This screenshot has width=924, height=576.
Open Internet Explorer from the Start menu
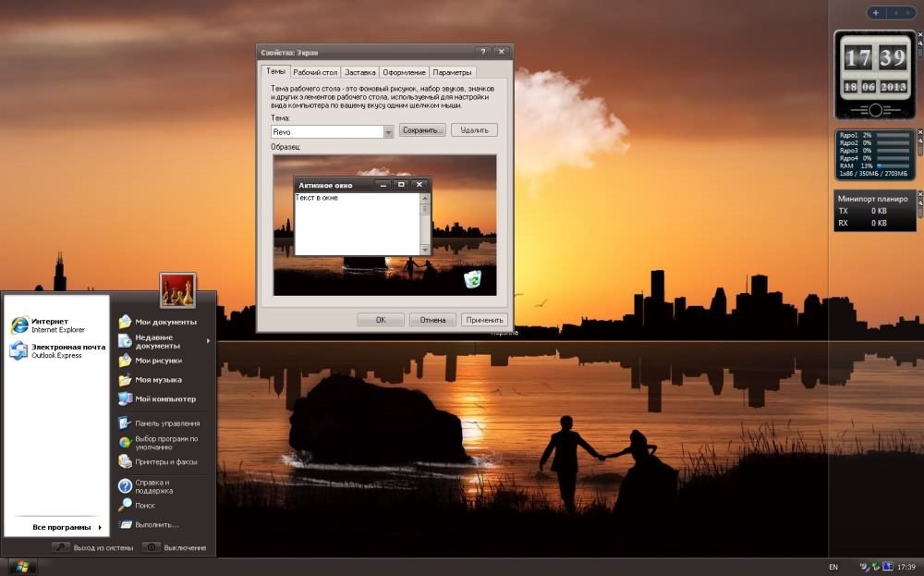click(x=55, y=325)
